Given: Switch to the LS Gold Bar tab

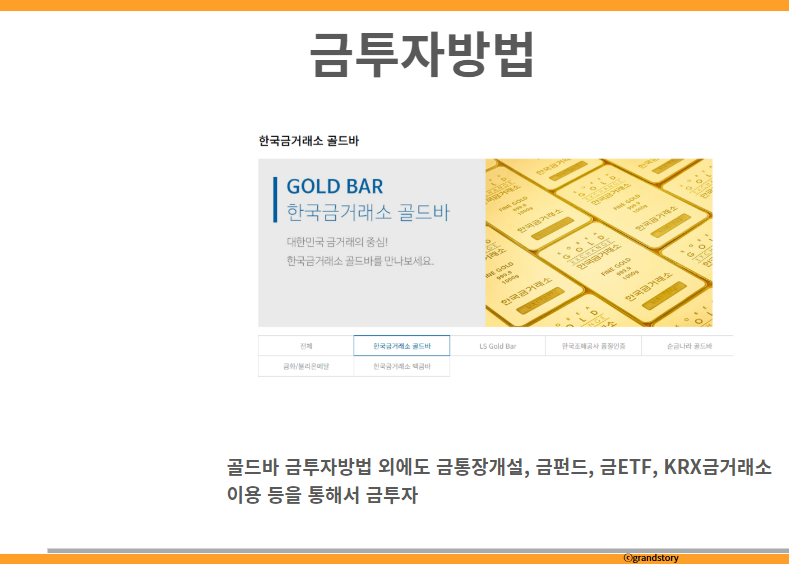Looking at the screenshot, I should click(x=498, y=346).
